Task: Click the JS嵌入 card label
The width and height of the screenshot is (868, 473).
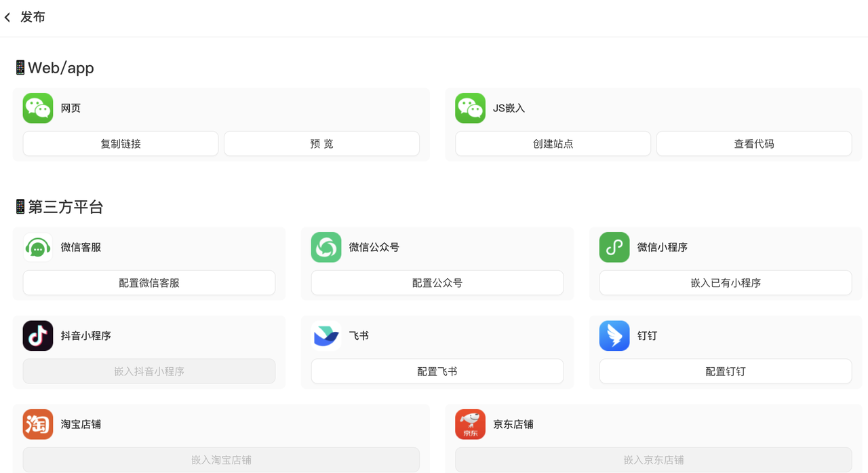Action: [x=509, y=109]
